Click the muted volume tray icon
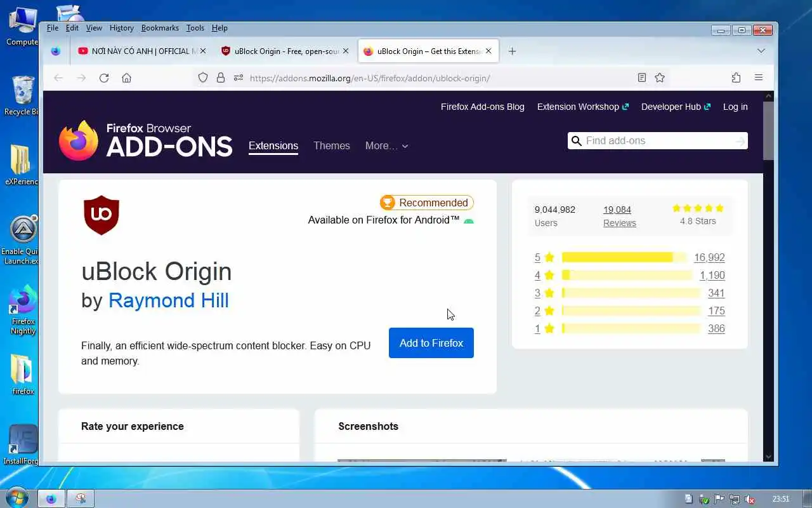Screen dimensions: 812x508 pyautogui.click(x=750, y=499)
